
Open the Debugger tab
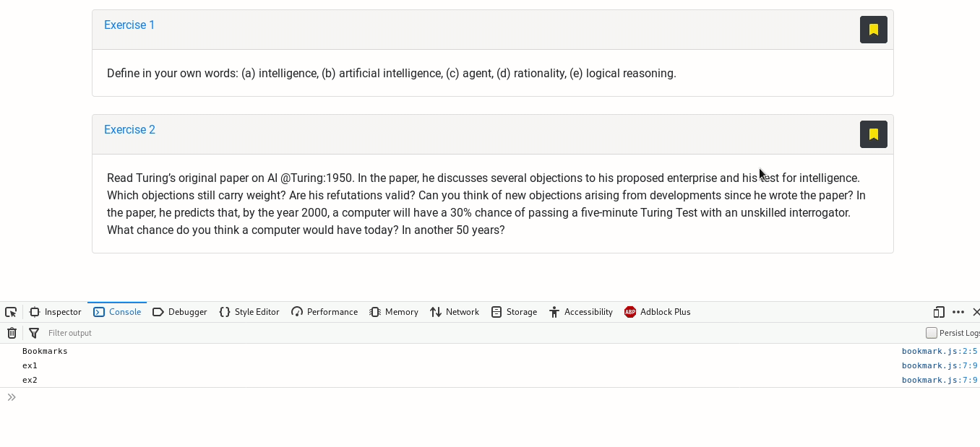[x=179, y=312]
